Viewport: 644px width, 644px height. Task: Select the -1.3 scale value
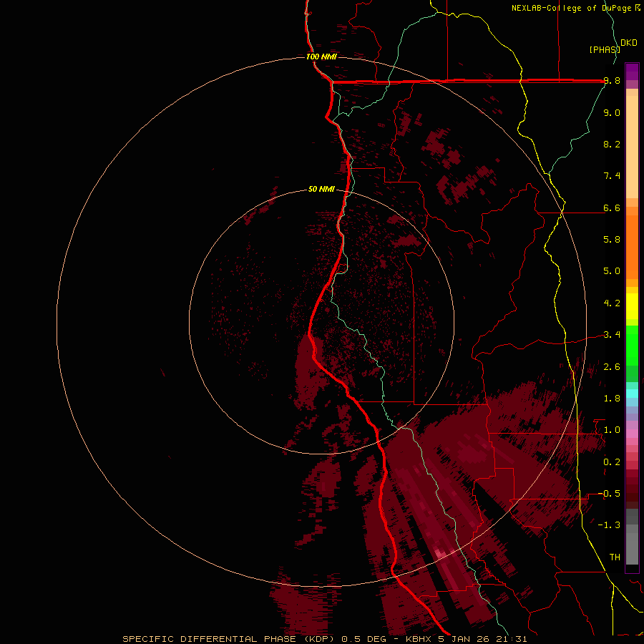(609, 525)
